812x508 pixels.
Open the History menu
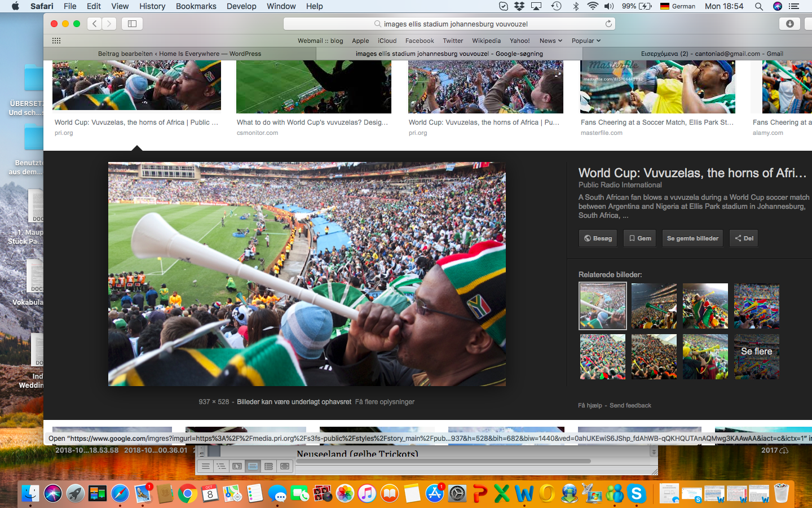(152, 6)
